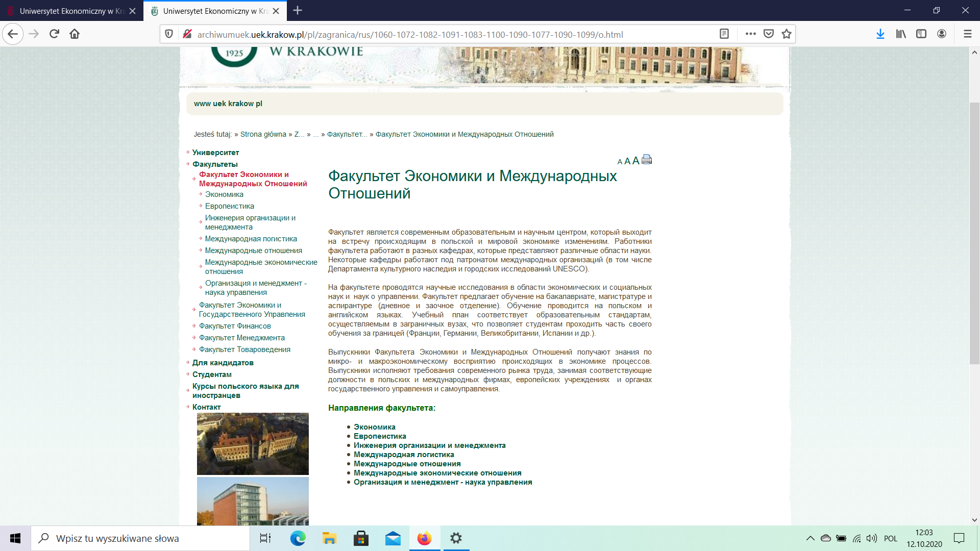
Task: Show hidden system tray icons chevron
Action: pos(810,538)
